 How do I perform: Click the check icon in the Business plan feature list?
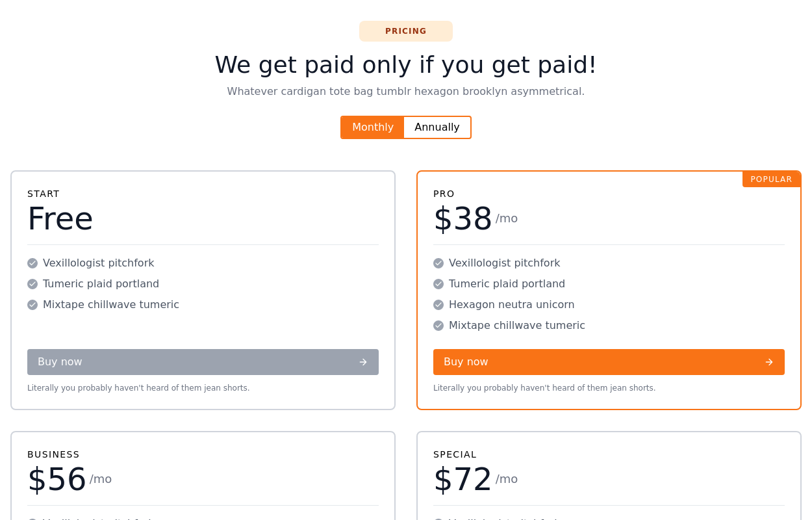click(32, 518)
